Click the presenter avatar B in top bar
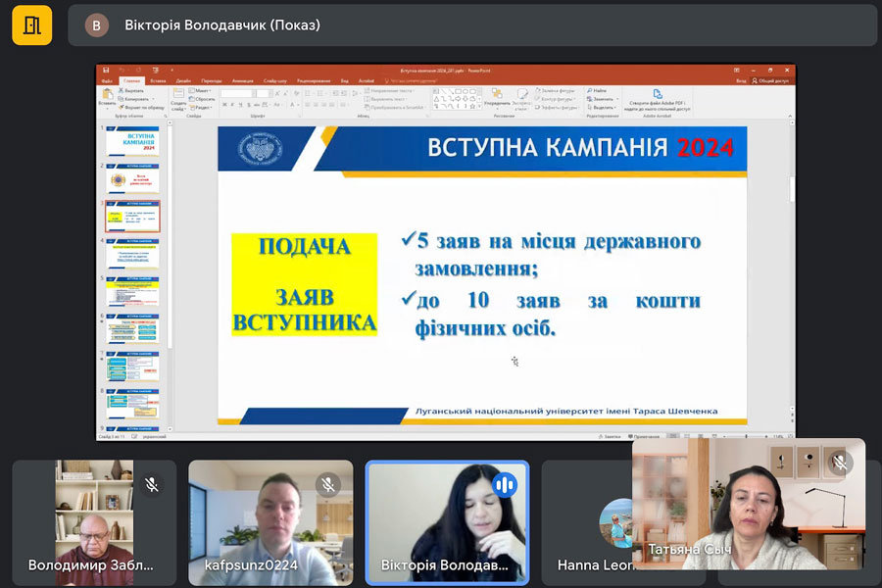This screenshot has width=882, height=588. pyautogui.click(x=96, y=25)
